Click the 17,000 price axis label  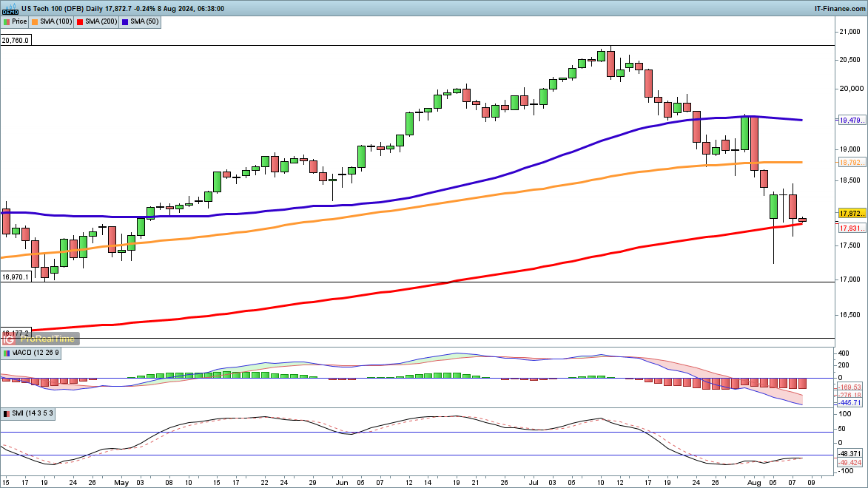point(850,280)
